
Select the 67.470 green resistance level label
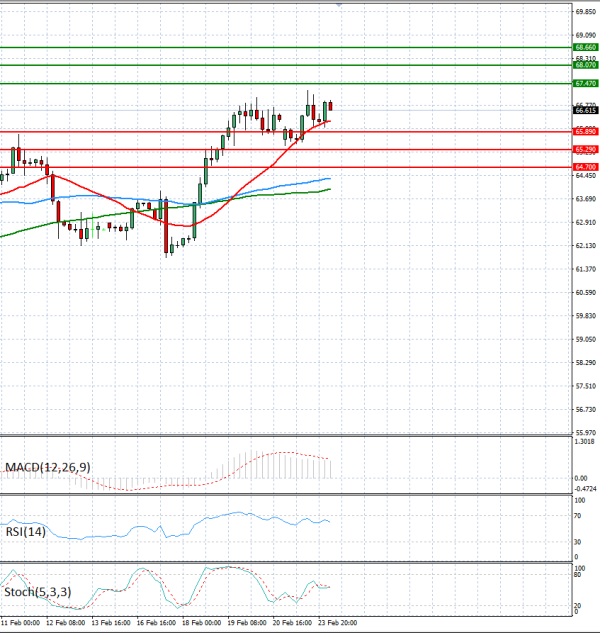(x=585, y=83)
